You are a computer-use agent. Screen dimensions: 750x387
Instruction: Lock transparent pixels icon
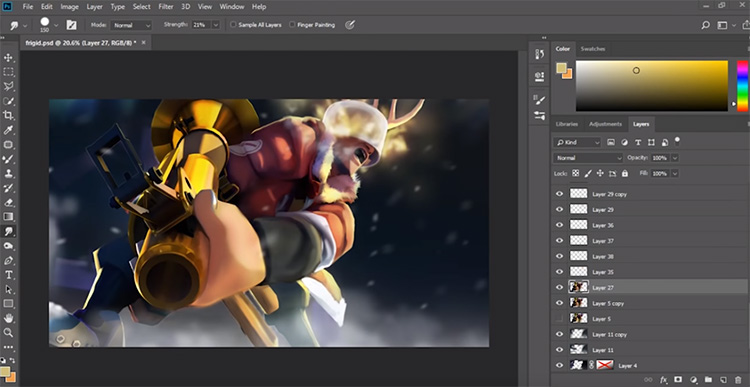pos(576,174)
